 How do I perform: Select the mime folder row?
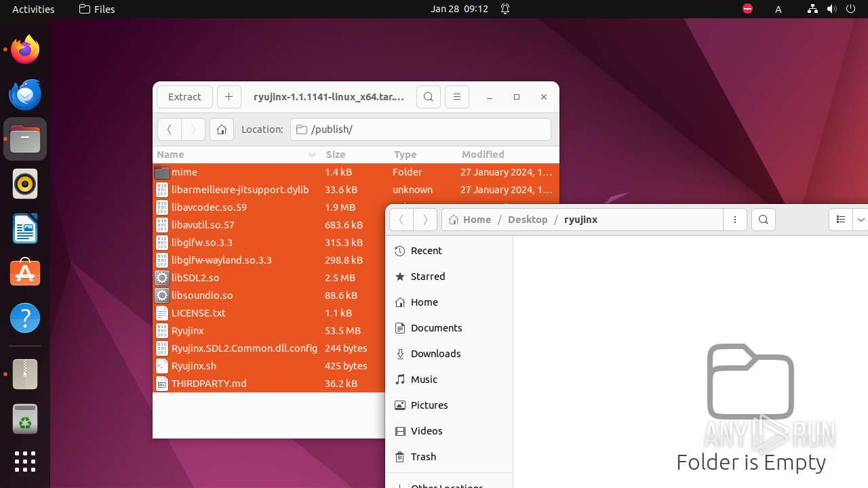(356, 172)
